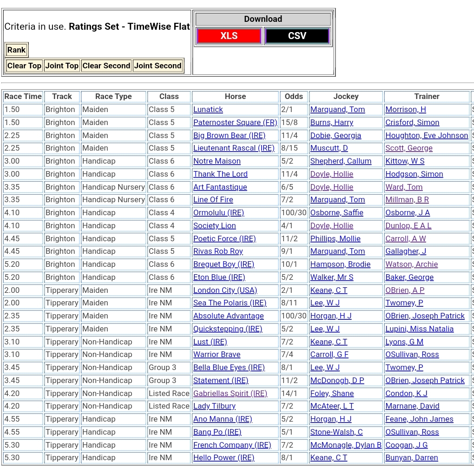Click the Horse column header

click(x=235, y=97)
